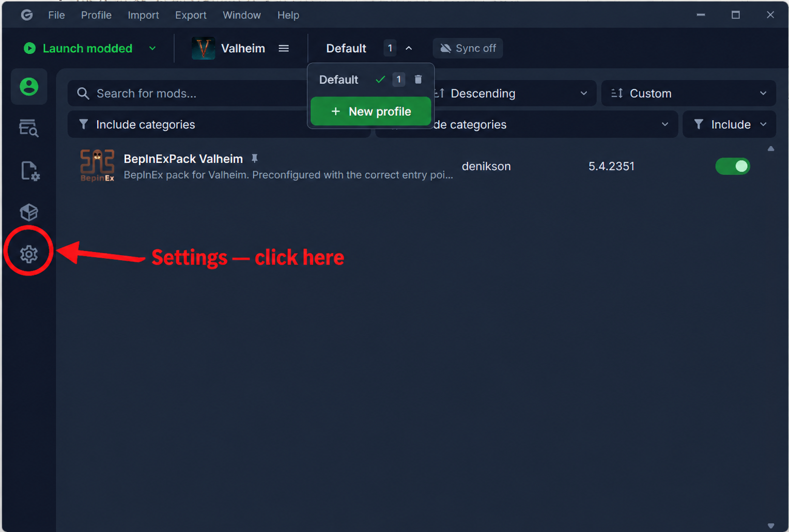This screenshot has width=789, height=532.
Task: Click the Search for mods field
Action: pyautogui.click(x=189, y=93)
